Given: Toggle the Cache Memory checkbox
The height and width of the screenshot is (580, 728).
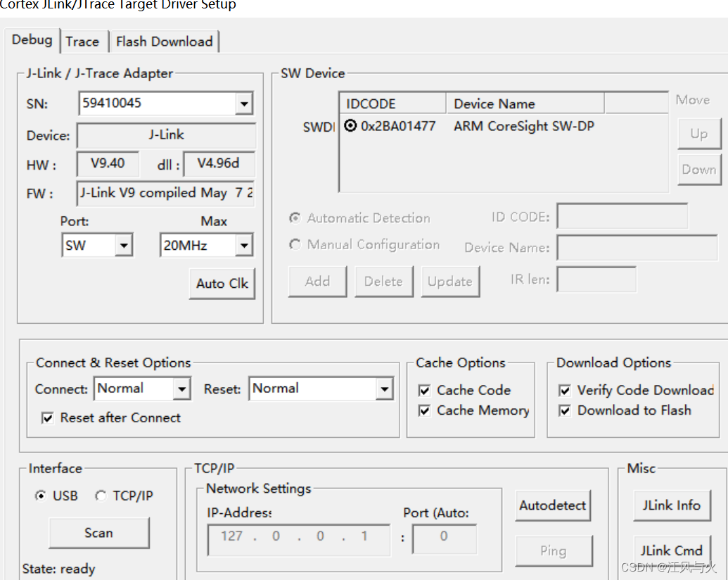Looking at the screenshot, I should point(424,411).
